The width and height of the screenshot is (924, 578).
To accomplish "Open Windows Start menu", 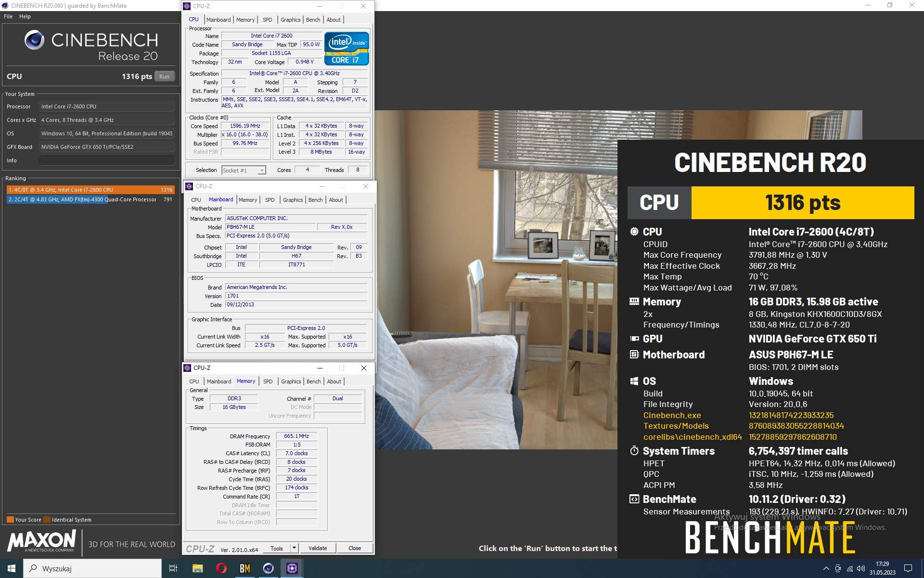I will [x=12, y=568].
